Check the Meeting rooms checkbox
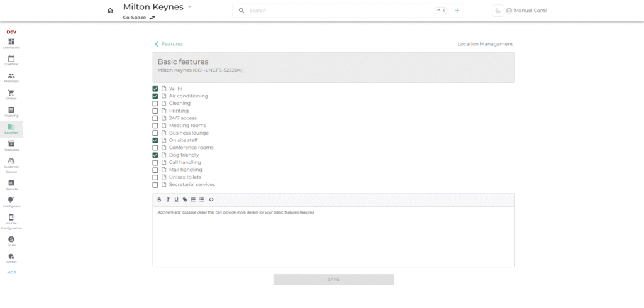The height and width of the screenshot is (308, 644). [x=155, y=126]
